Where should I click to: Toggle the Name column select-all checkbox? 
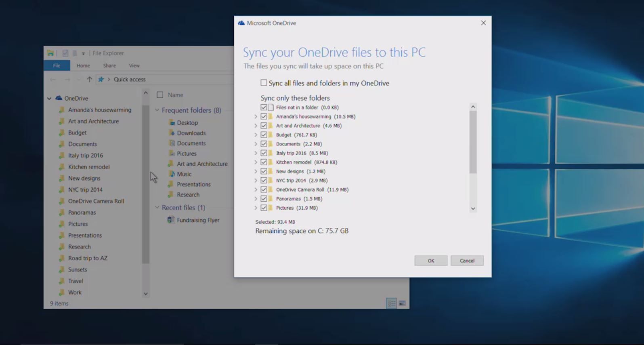[160, 95]
